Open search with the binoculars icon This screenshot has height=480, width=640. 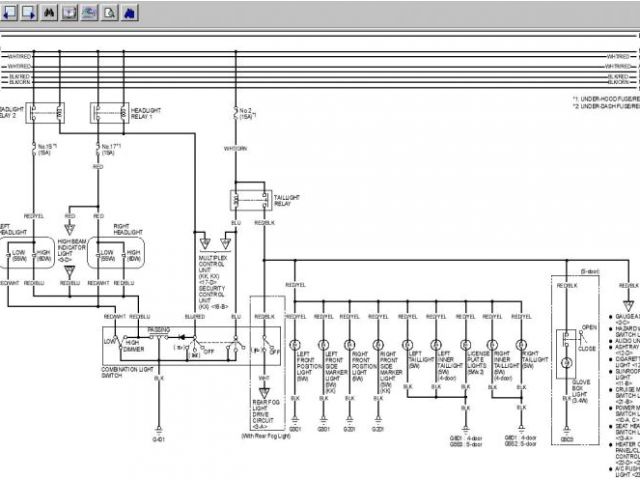tap(49, 13)
